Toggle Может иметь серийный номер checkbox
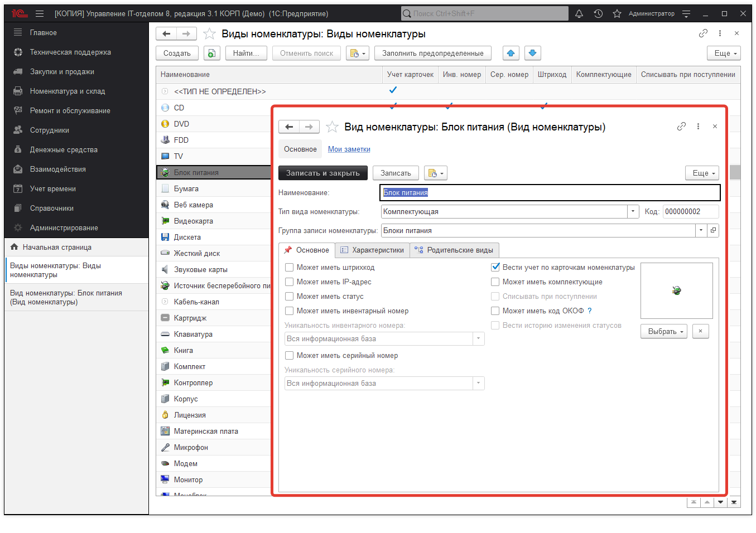 point(289,356)
